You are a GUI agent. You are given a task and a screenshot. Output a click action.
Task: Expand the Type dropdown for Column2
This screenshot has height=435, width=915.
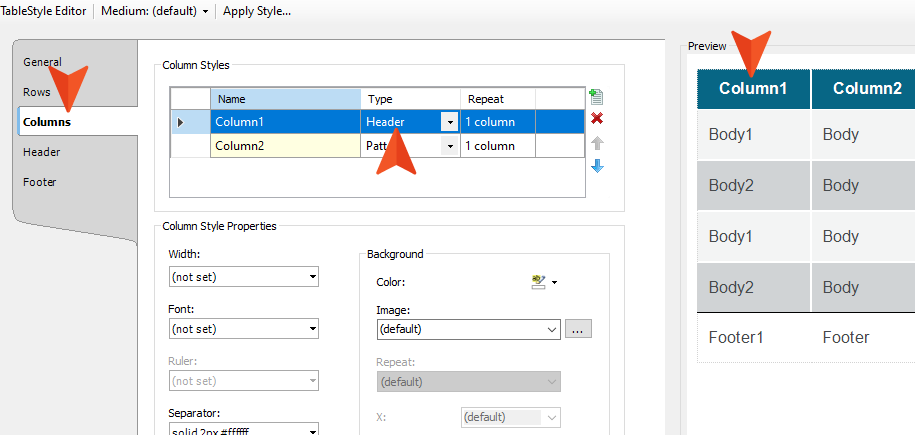450,146
